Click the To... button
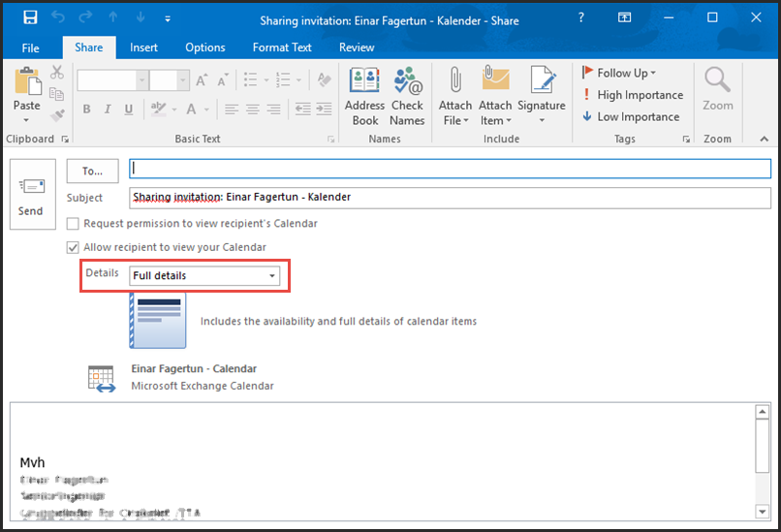Viewport: 781px width, 532px height. [x=92, y=171]
